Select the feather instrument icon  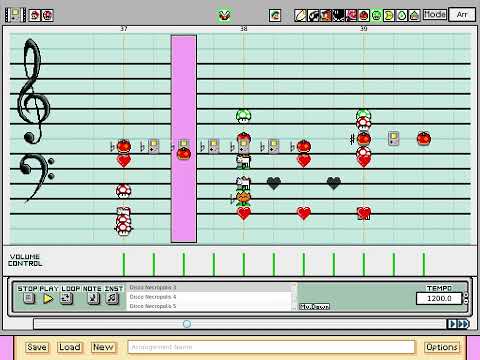[300, 15]
